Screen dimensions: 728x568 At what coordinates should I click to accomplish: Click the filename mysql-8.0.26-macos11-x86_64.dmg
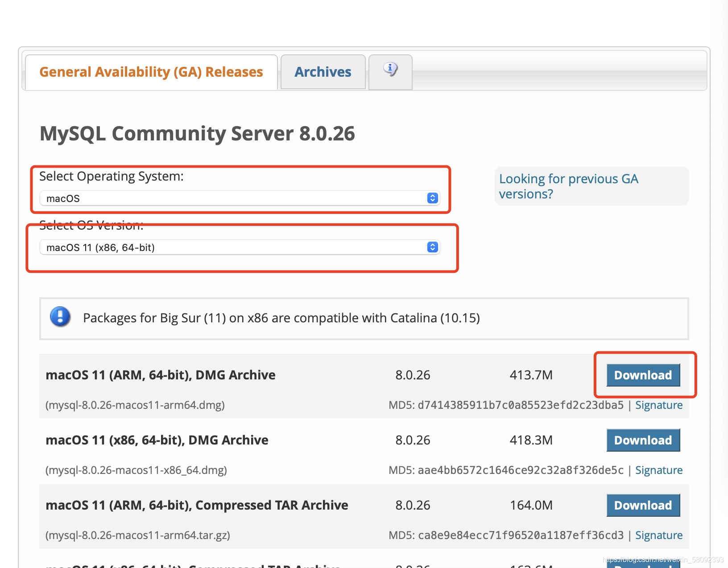tap(136, 470)
